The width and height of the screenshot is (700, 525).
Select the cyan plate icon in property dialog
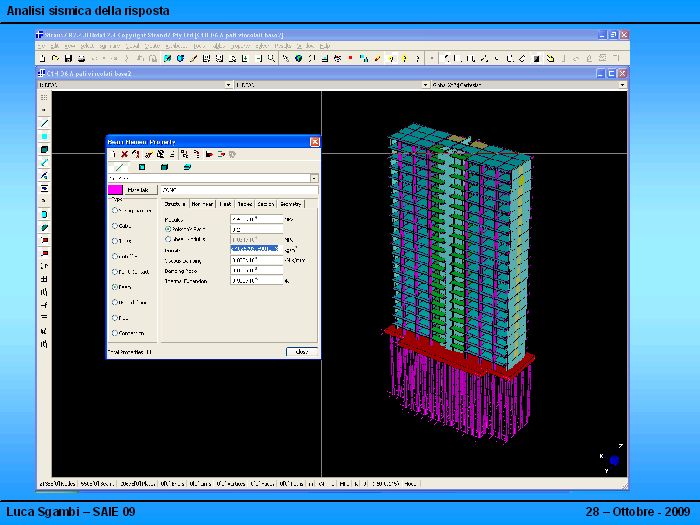click(x=141, y=167)
